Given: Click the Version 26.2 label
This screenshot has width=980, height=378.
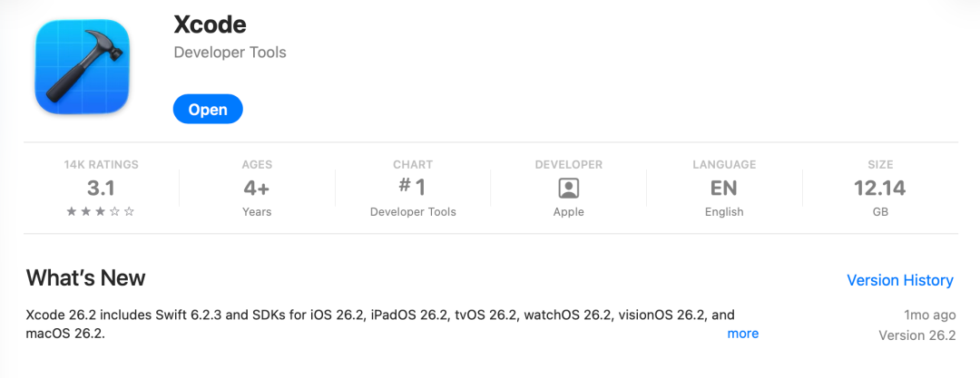Looking at the screenshot, I should 916,335.
